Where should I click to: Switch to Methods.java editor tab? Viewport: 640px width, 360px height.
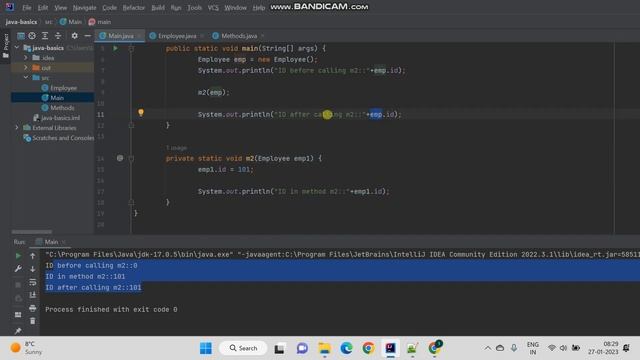point(238,36)
